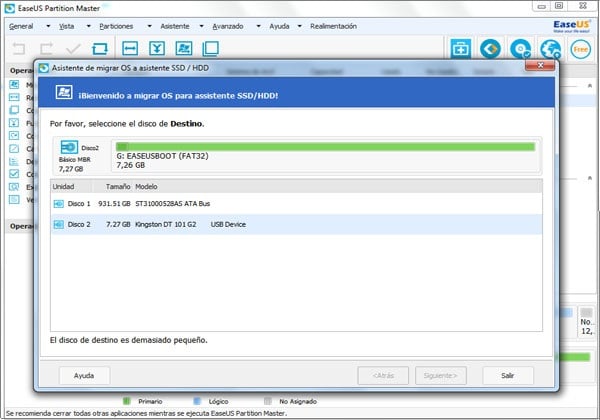600x420 pixels.
Task: Click the green G: EASEUSBOOT partition bar
Action: [x=325, y=147]
